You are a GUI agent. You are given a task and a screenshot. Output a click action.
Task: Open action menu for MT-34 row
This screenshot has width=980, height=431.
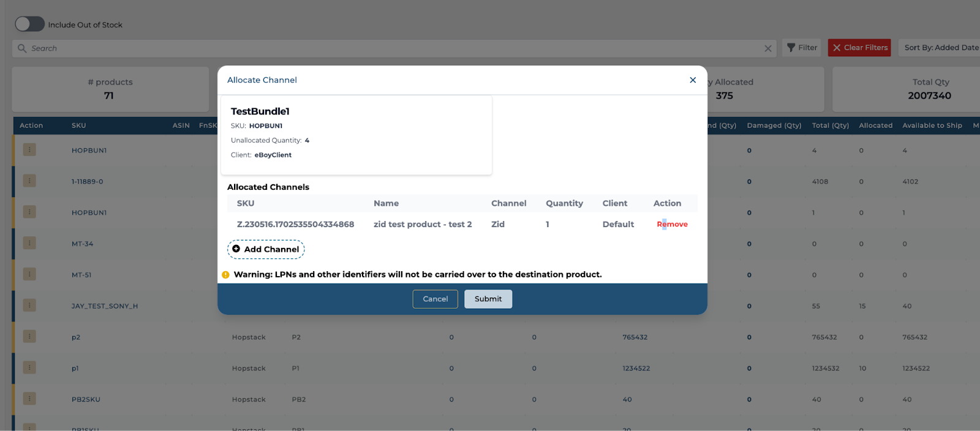[29, 244]
